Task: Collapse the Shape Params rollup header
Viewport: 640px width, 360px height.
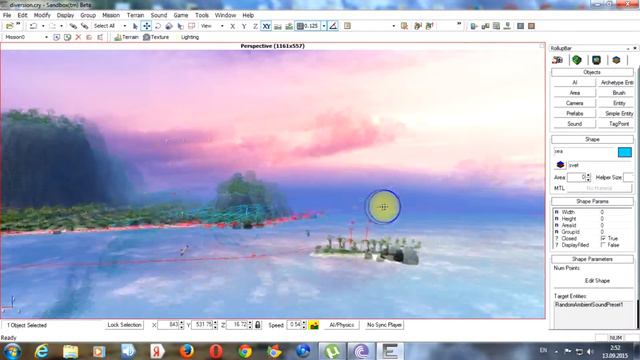Action: tap(592, 202)
